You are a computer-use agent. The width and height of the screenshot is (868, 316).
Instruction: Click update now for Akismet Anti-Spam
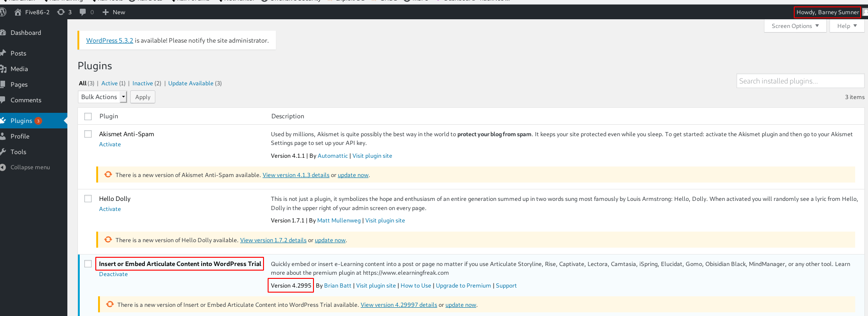tap(353, 175)
